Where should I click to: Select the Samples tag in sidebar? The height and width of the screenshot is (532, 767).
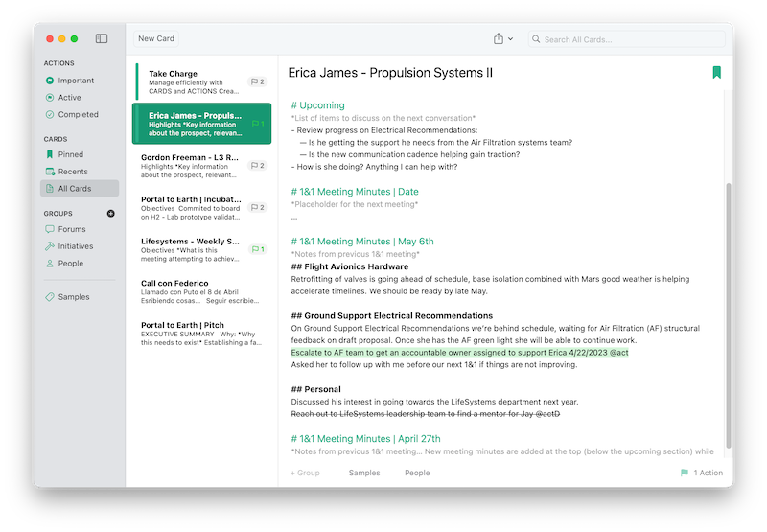[x=73, y=297]
